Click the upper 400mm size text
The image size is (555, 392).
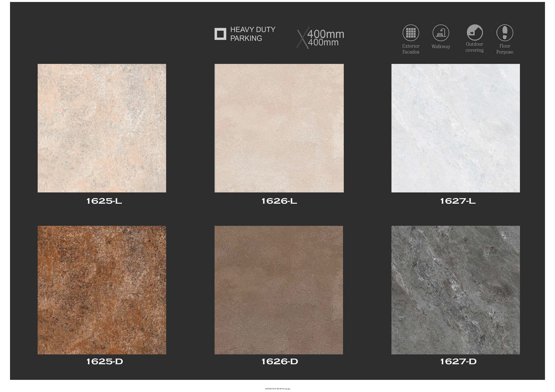click(x=326, y=34)
